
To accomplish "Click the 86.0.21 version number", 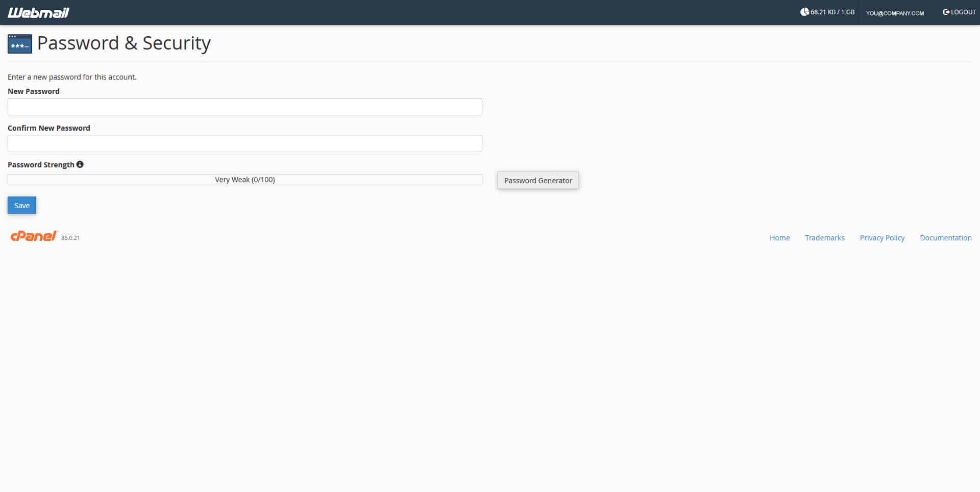I will click(70, 238).
